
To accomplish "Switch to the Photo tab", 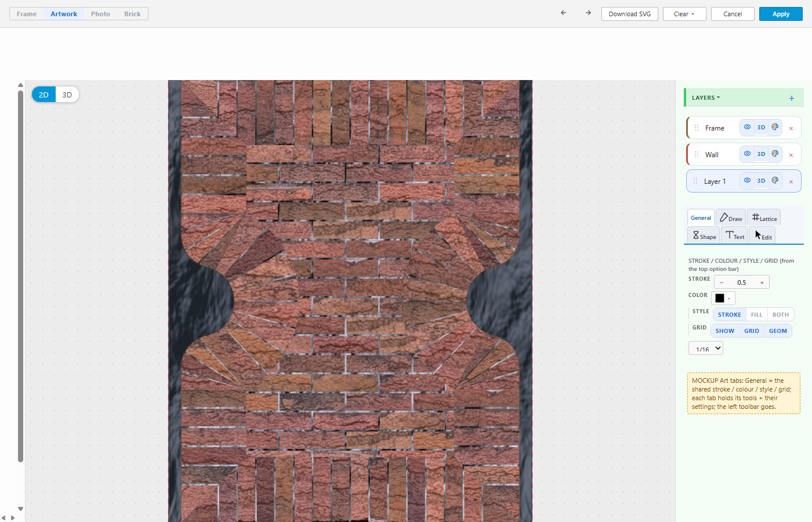I will (100, 14).
